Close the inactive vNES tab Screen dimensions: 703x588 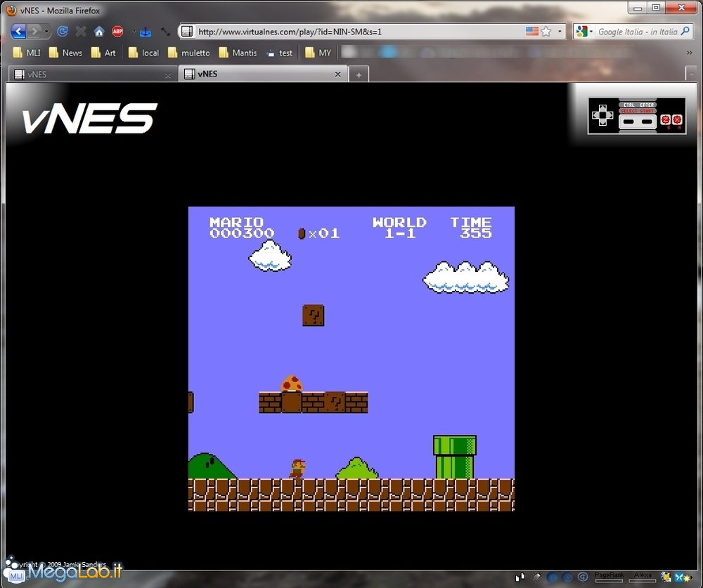[168, 75]
